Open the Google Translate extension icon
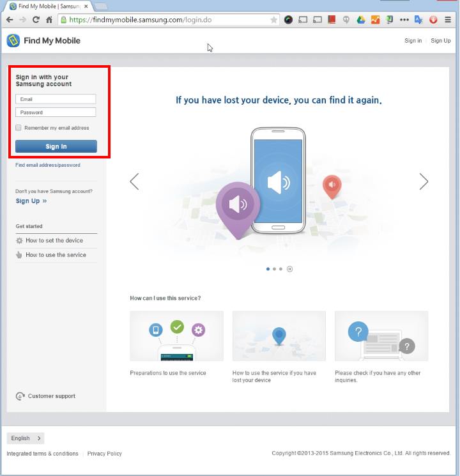 pyautogui.click(x=419, y=20)
